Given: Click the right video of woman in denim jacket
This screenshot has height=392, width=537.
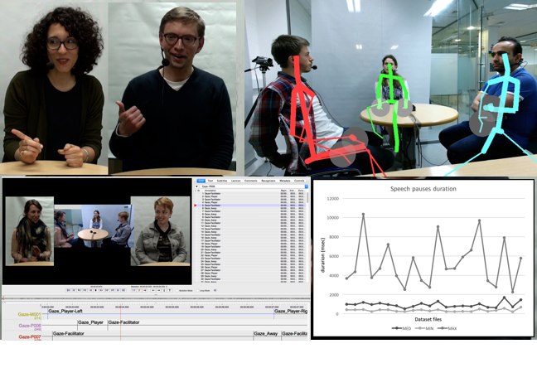Looking at the screenshot, I should pos(160,231).
